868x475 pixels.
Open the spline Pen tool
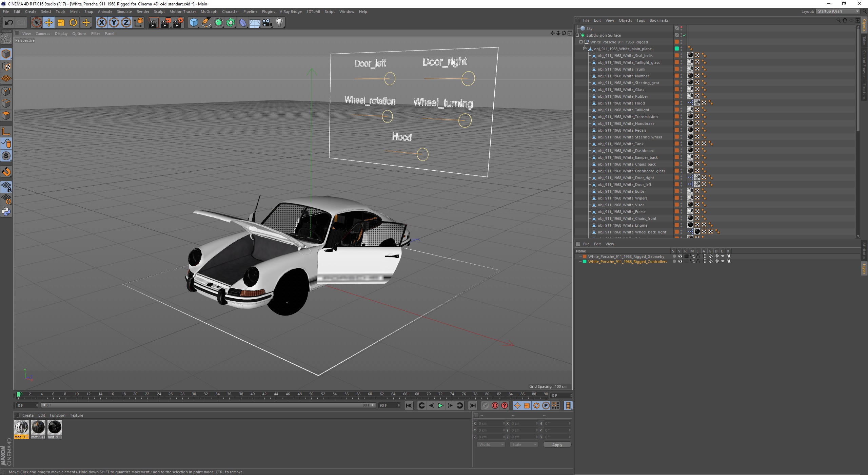click(x=206, y=23)
